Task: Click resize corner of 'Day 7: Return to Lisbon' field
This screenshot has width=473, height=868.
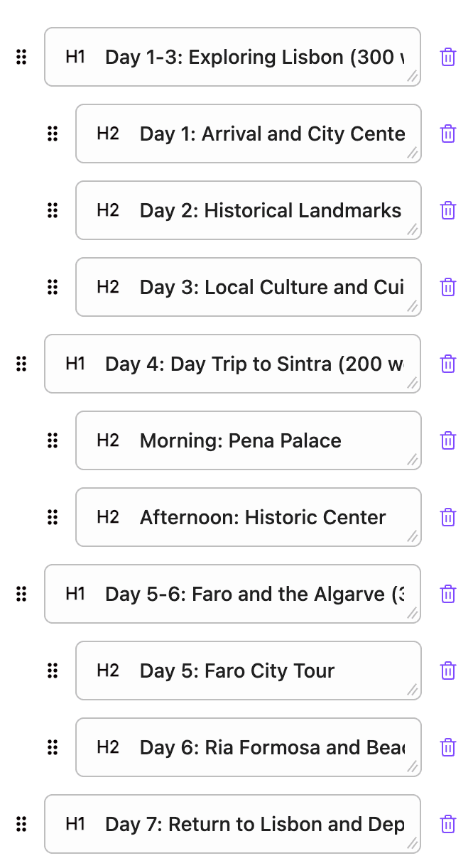Action: tap(413, 844)
